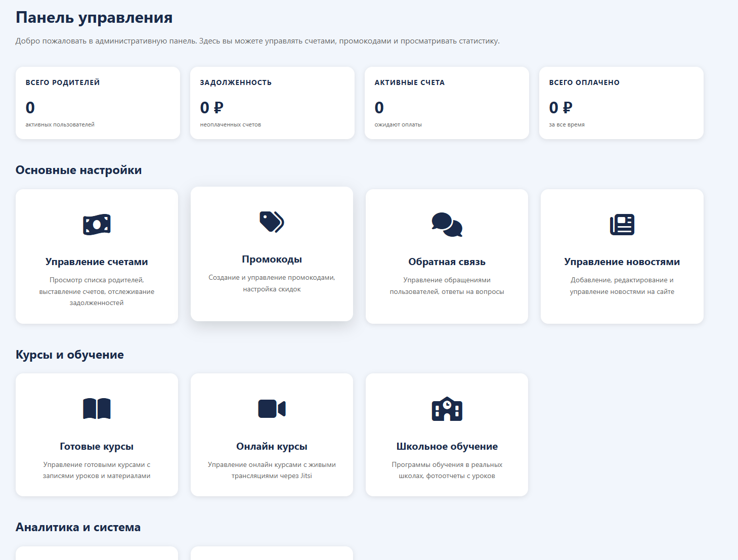Viewport: 738px width, 560px height.
Task: Click the text за все время
Action: pyautogui.click(x=567, y=124)
